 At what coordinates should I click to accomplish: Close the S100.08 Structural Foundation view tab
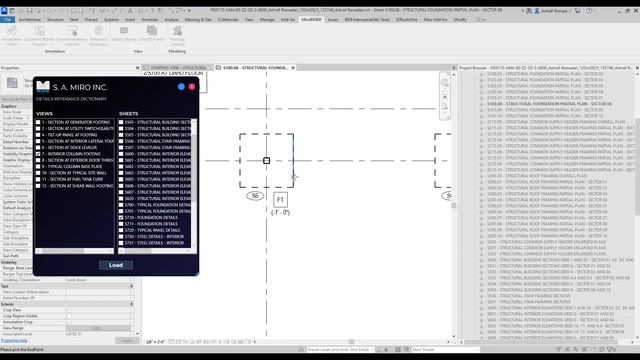pos(293,68)
